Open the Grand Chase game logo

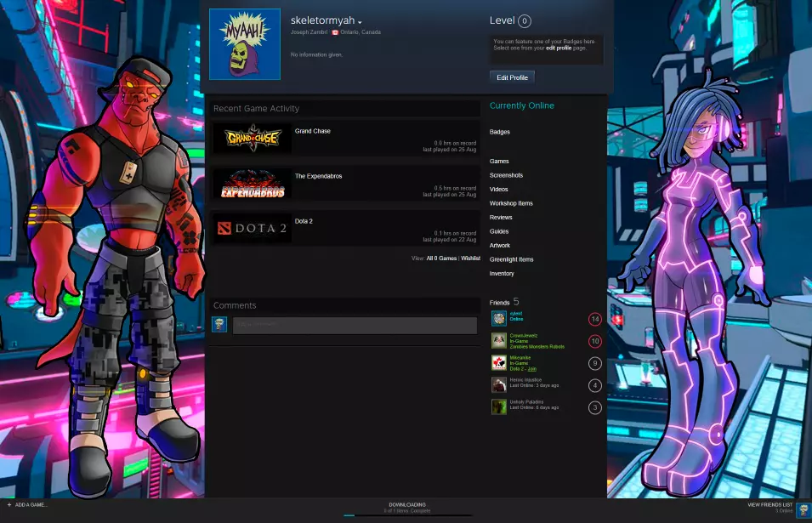pyautogui.click(x=253, y=138)
